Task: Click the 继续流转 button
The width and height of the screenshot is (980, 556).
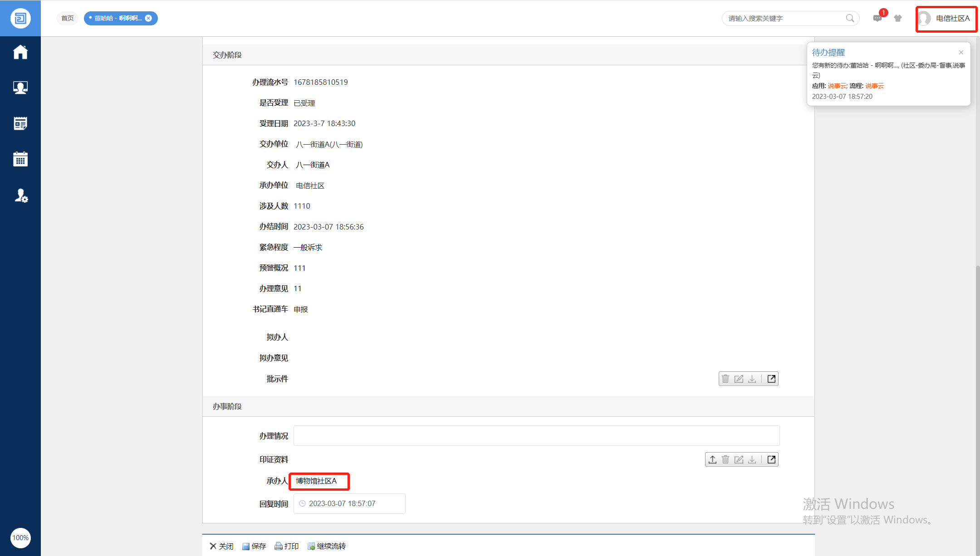Action: [327, 546]
